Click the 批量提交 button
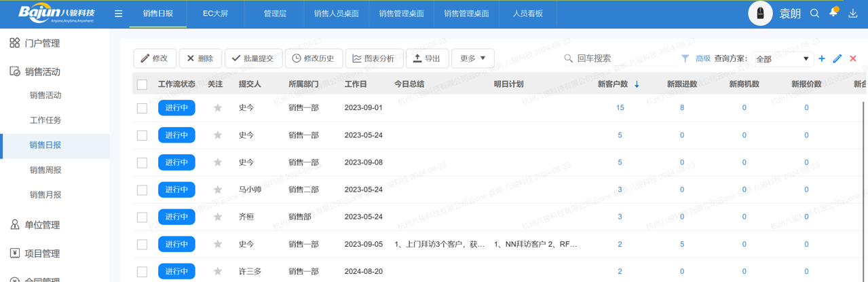 (253, 58)
